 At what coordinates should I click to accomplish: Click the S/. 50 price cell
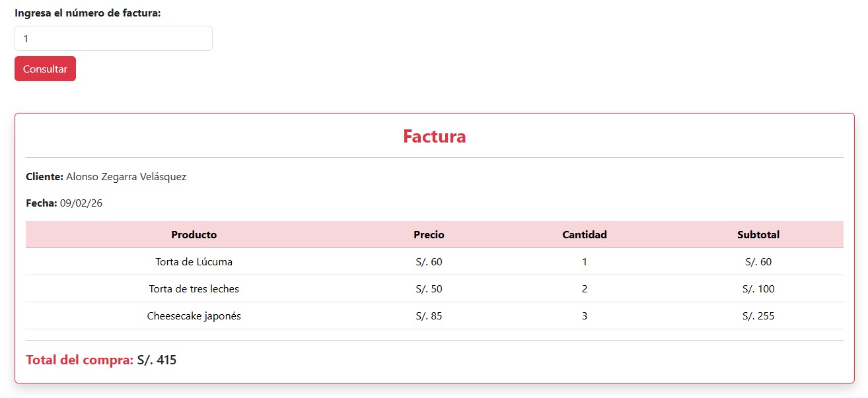pos(429,289)
